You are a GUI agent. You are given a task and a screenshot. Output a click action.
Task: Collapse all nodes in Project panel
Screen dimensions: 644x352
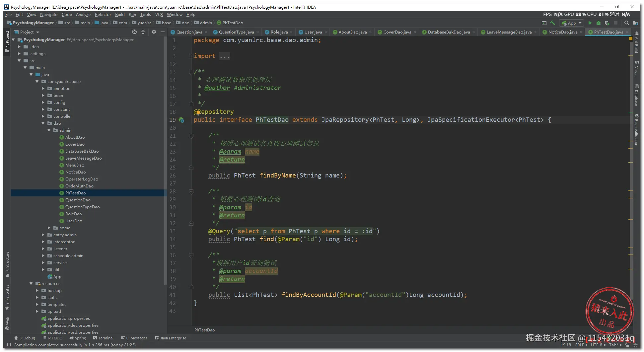pos(143,32)
